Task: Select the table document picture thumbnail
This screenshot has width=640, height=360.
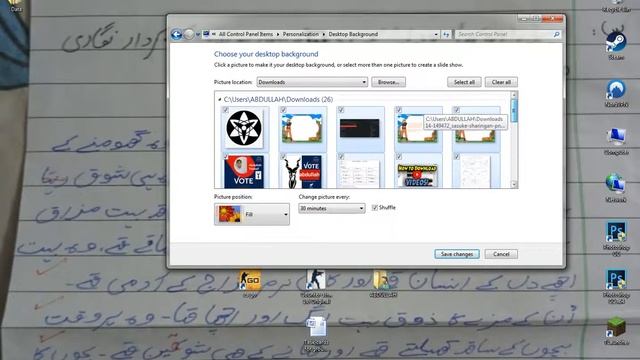Action: point(360,173)
